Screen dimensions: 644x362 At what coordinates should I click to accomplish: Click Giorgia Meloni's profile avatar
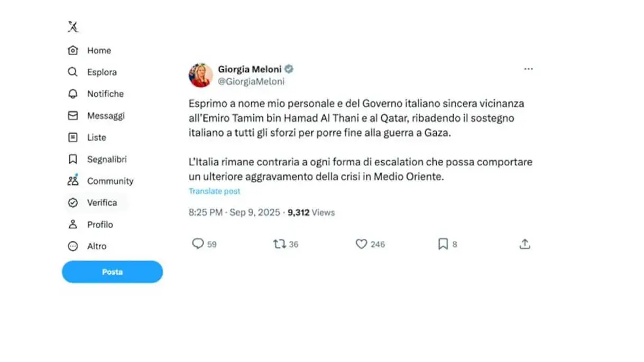(201, 75)
